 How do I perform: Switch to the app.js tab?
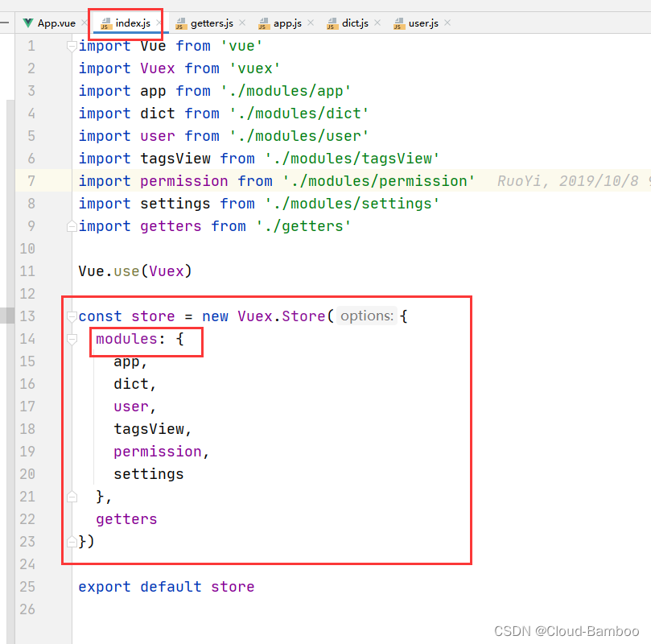pyautogui.click(x=287, y=23)
